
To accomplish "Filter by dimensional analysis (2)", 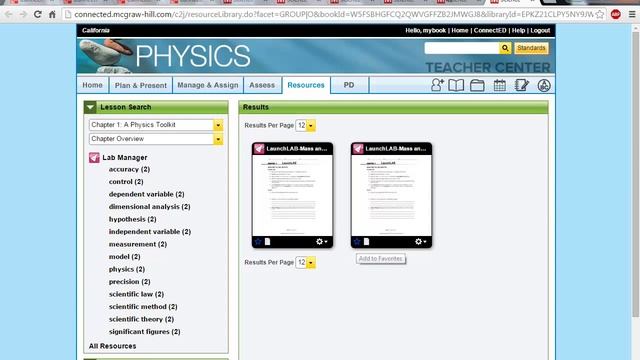I will click(x=149, y=207).
